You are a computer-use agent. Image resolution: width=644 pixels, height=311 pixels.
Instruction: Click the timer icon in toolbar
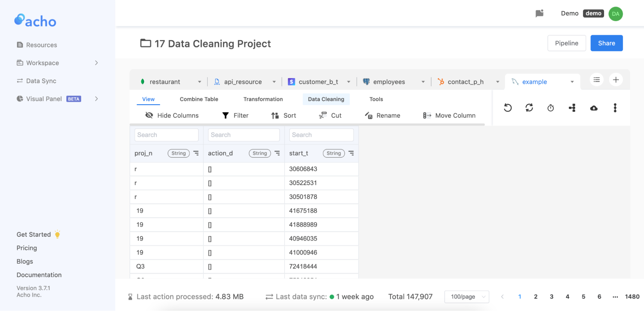pos(551,108)
